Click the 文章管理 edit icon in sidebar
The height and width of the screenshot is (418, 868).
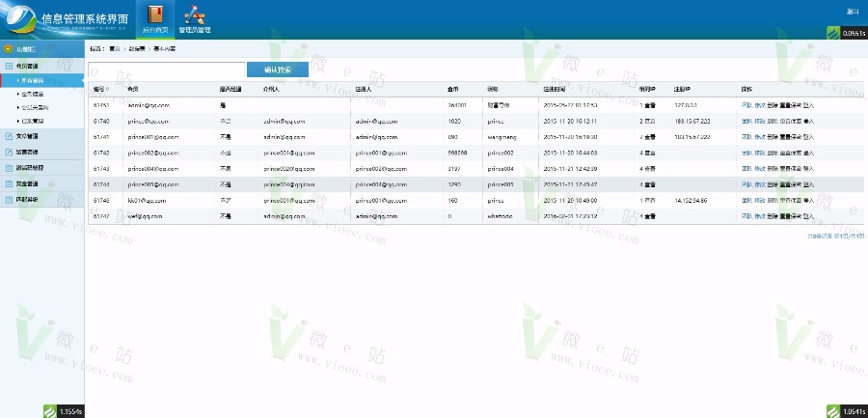click(x=9, y=136)
